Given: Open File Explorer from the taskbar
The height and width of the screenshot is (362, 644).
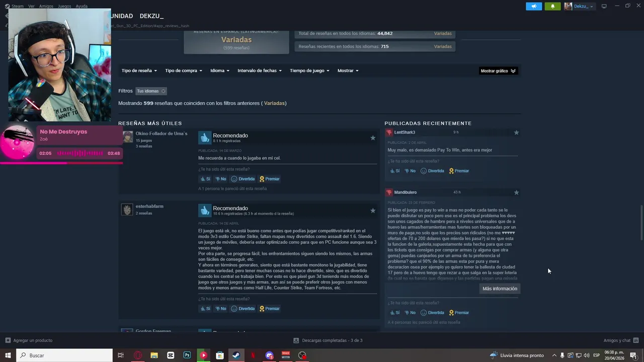Looking at the screenshot, I should (x=154, y=355).
